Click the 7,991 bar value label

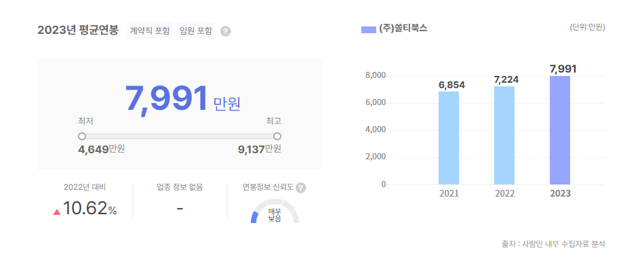pyautogui.click(x=563, y=69)
